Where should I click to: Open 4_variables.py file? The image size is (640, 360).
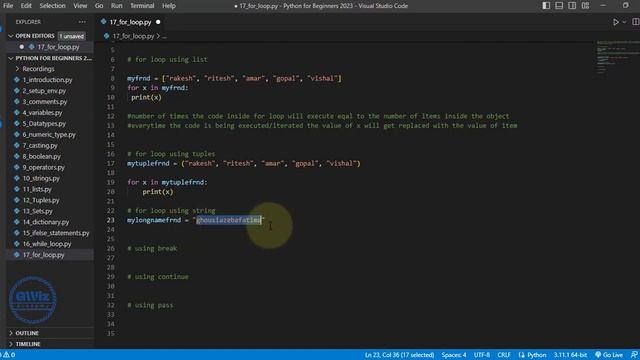(42, 113)
